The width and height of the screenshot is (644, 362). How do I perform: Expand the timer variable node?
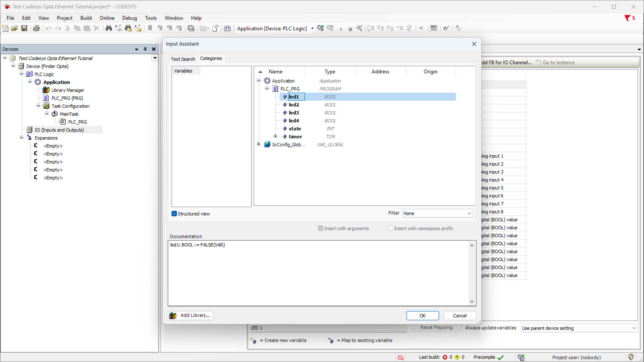tap(275, 136)
